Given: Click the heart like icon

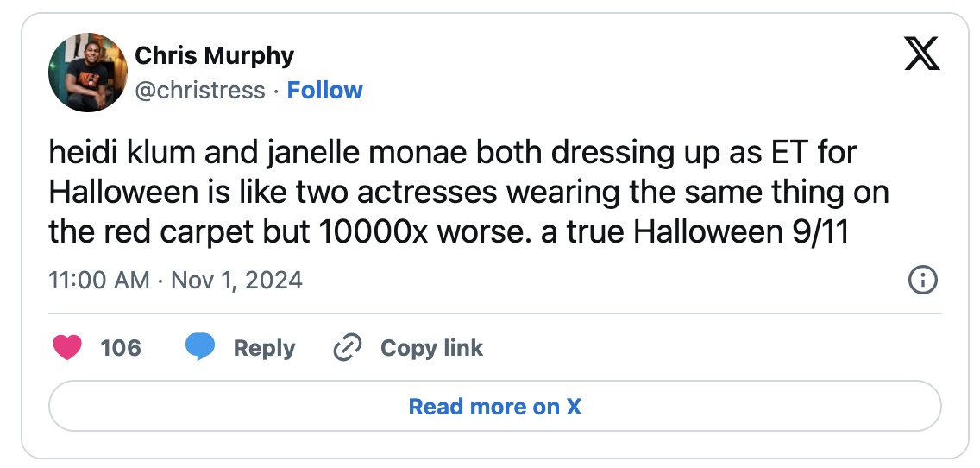Looking at the screenshot, I should [67, 348].
